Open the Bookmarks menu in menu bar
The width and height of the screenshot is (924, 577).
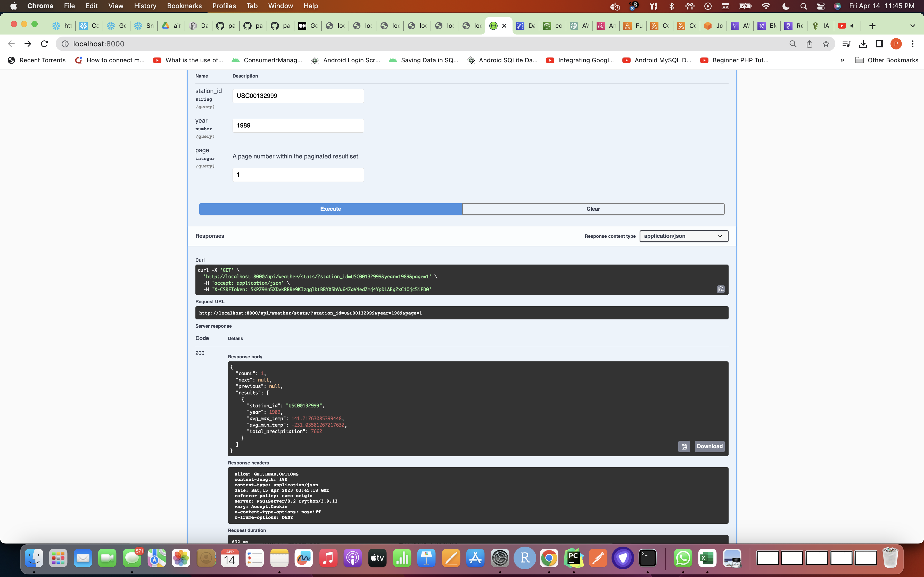tap(184, 6)
